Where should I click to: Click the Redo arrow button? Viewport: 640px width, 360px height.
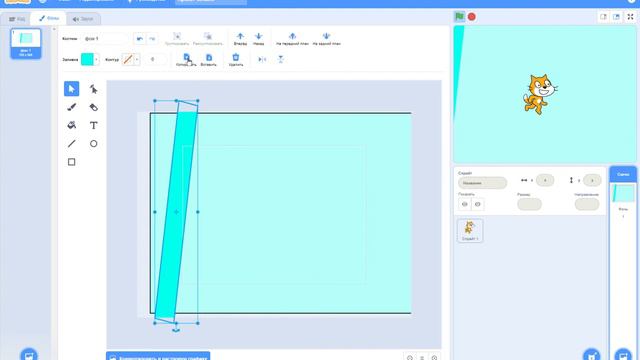click(x=152, y=39)
